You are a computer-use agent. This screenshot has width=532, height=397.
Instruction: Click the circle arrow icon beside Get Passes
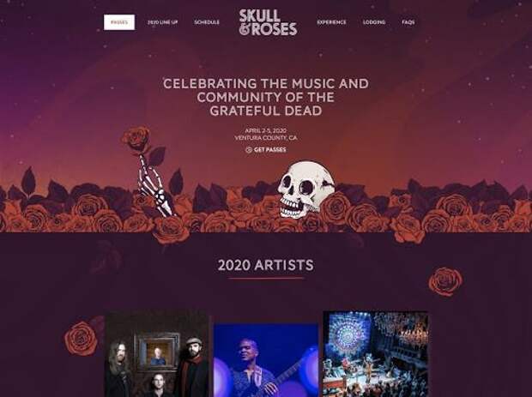point(249,150)
